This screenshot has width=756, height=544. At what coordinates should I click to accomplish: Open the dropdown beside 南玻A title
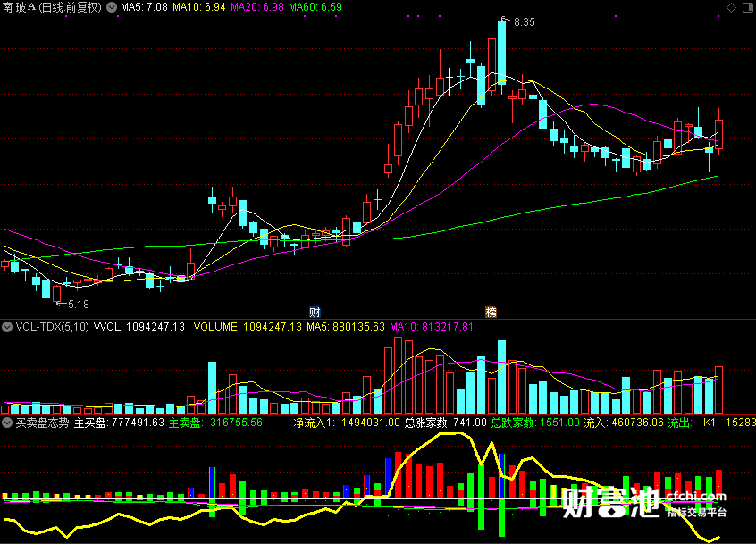point(112,7)
